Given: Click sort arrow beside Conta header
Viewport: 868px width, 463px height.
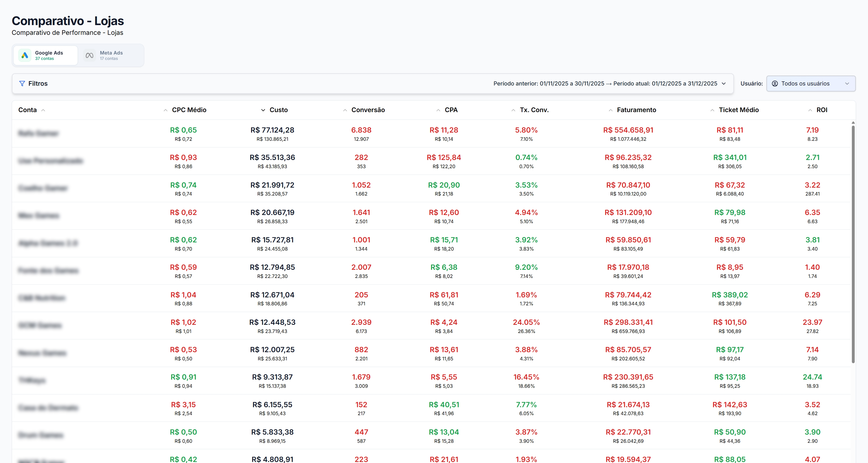Looking at the screenshot, I should [x=43, y=110].
